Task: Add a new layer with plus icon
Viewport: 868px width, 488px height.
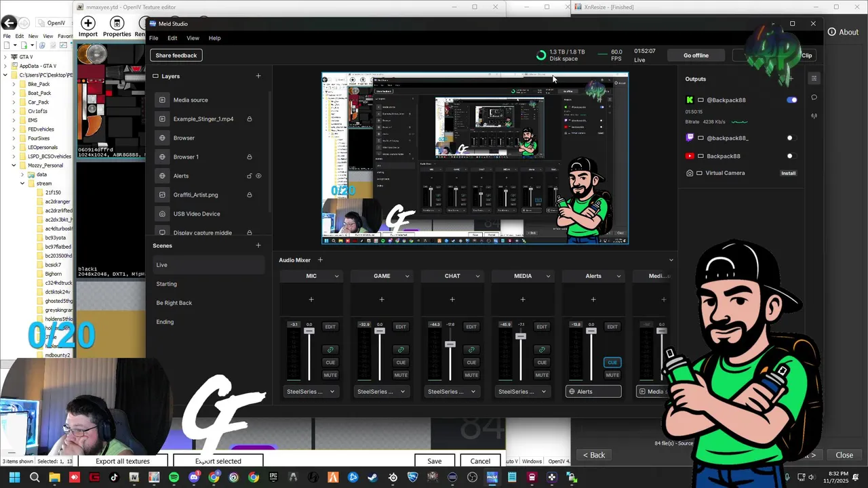Action: [x=258, y=76]
